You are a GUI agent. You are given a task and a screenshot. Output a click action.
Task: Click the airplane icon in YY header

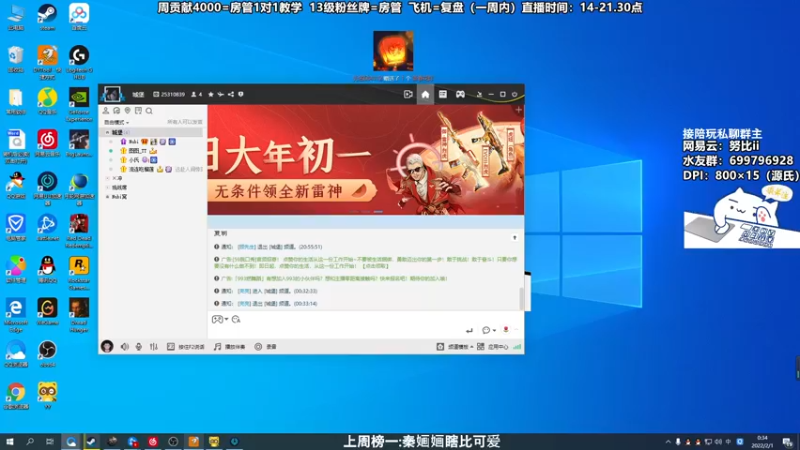[220, 94]
